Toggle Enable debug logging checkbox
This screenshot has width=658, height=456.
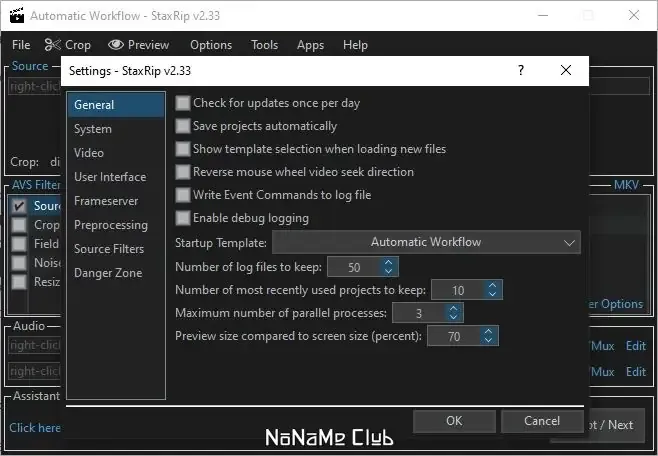coord(183,218)
